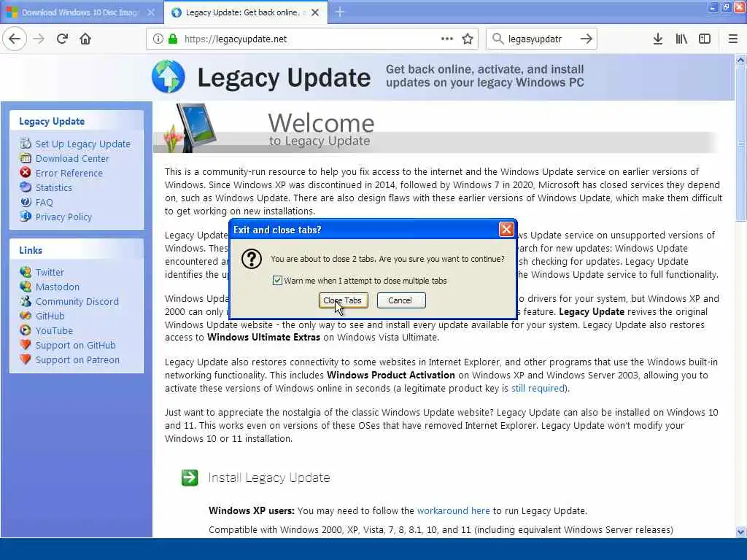747x560 pixels.
Task: Click the search magnifier icon
Action: tap(498, 39)
